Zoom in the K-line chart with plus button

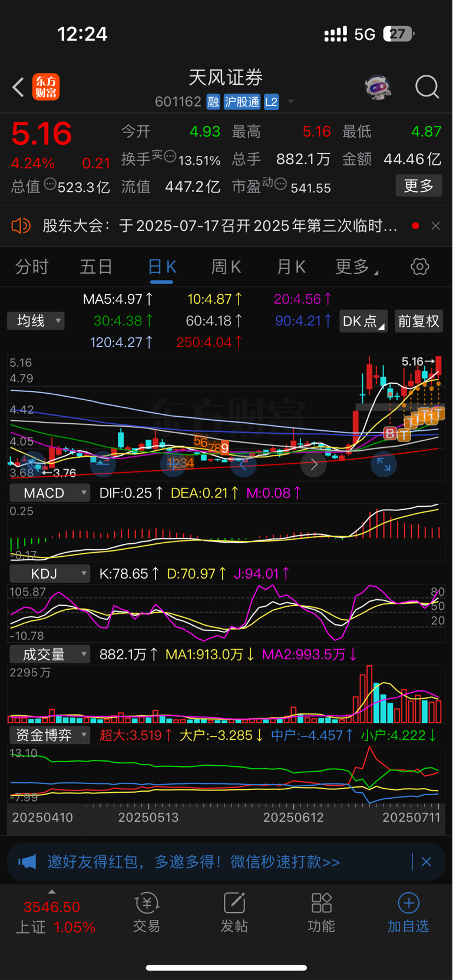point(173,464)
